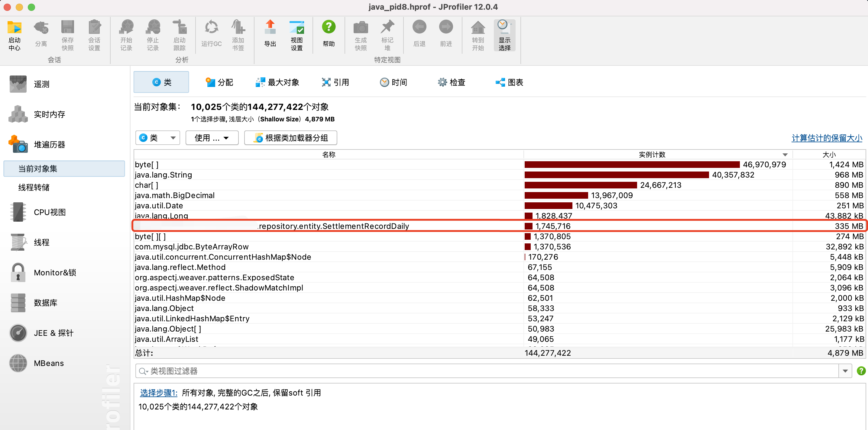Switch to Biggest Objects (最大对象) tab
This screenshot has height=430, width=868.
point(277,82)
